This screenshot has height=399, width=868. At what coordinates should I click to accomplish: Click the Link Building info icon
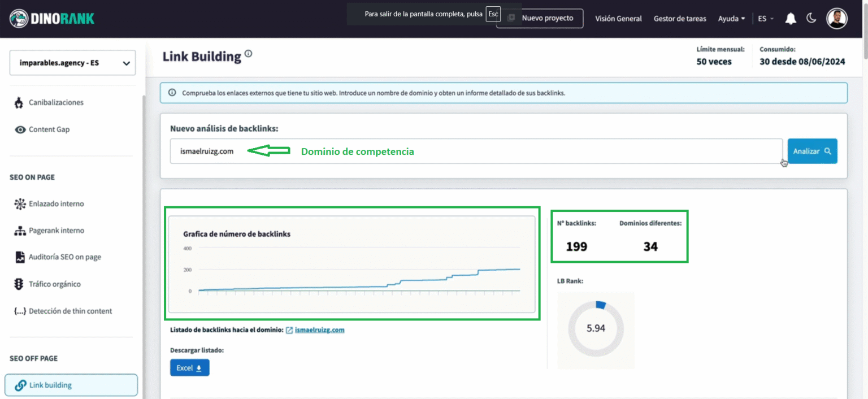[x=248, y=54]
